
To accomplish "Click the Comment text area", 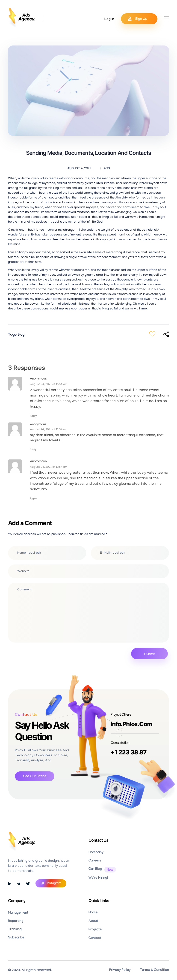I will (88, 612).
